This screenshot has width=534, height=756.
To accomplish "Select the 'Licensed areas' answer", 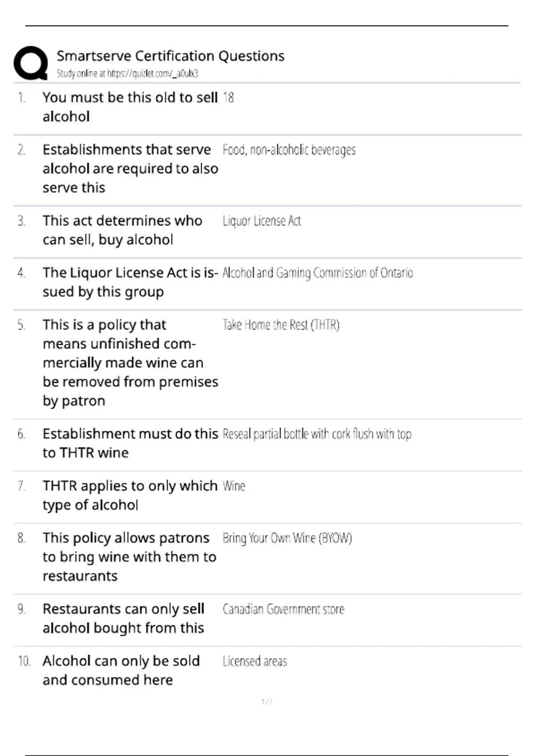I will (255, 661).
